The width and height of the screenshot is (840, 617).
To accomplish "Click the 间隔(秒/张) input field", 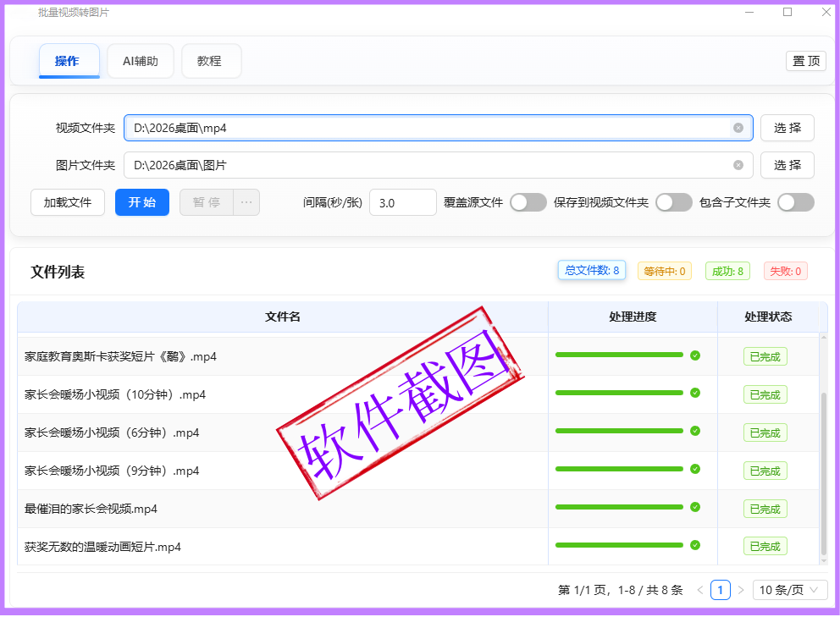I will pos(402,203).
